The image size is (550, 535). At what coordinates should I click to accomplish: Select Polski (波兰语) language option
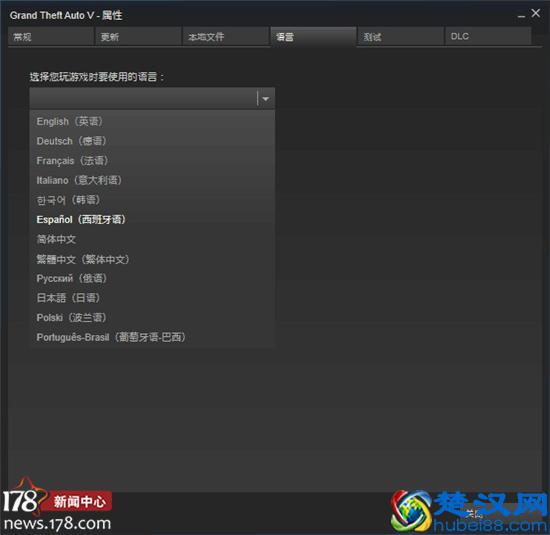[152, 317]
